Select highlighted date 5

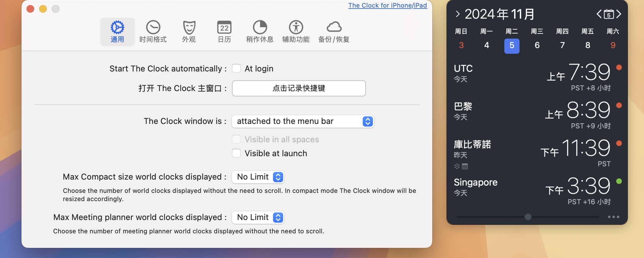pyautogui.click(x=512, y=46)
